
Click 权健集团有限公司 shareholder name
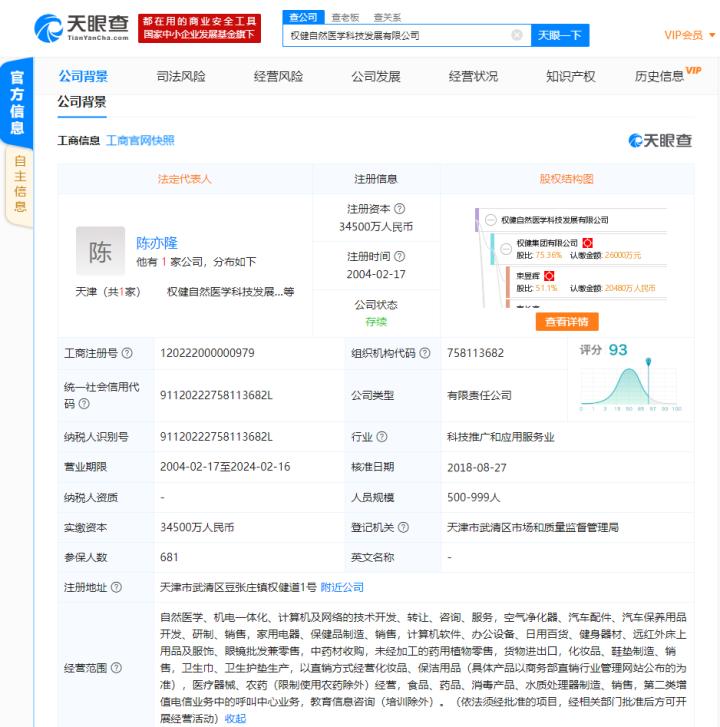(547, 242)
